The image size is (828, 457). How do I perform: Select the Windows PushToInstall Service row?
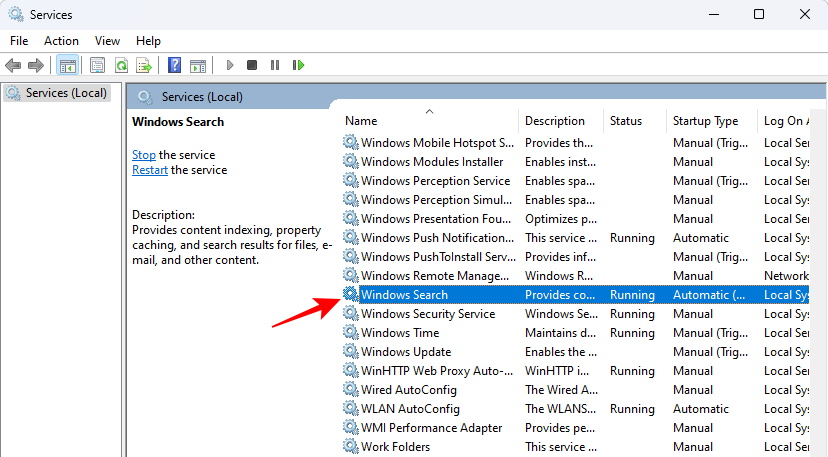coord(576,257)
